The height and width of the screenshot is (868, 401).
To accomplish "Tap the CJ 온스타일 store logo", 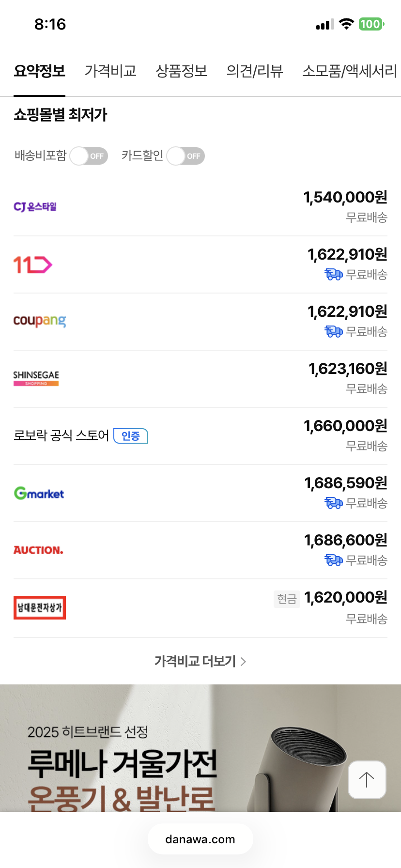I will click(x=35, y=207).
